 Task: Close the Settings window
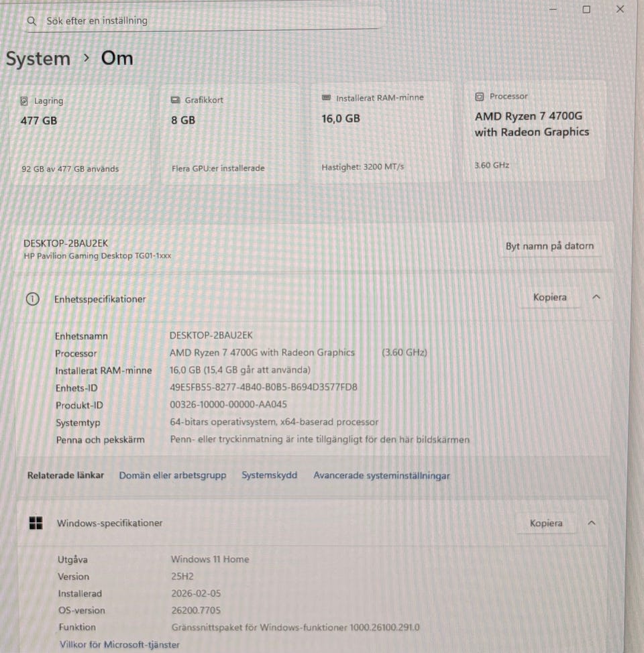point(621,9)
